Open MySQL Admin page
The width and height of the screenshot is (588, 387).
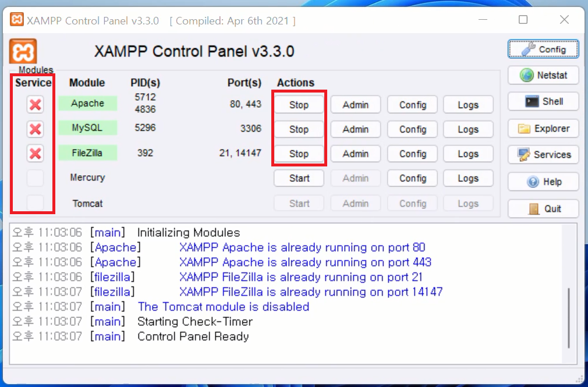click(x=356, y=129)
